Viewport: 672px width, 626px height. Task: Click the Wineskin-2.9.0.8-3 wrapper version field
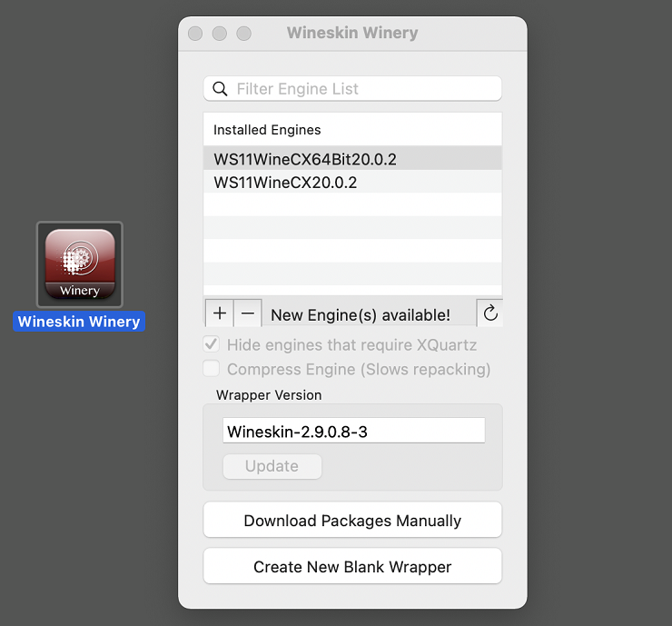coord(353,431)
